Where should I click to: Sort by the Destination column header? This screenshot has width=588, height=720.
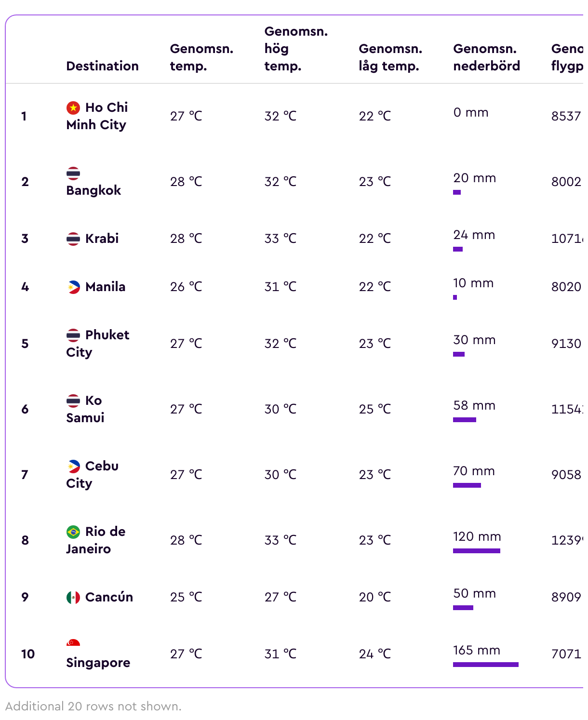(102, 66)
